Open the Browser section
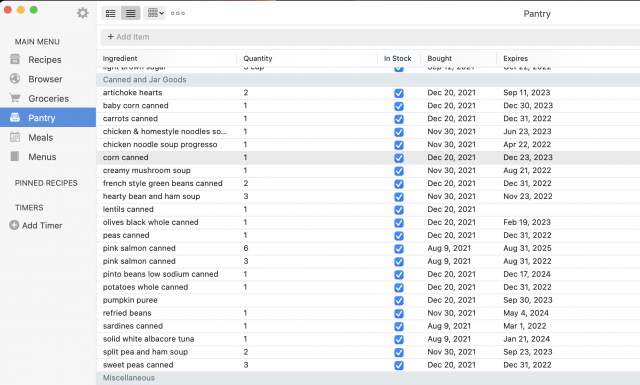 [x=45, y=79]
